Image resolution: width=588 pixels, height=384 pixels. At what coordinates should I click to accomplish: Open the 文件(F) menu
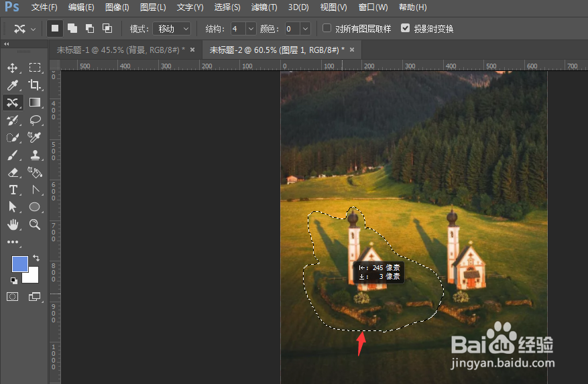[44, 7]
